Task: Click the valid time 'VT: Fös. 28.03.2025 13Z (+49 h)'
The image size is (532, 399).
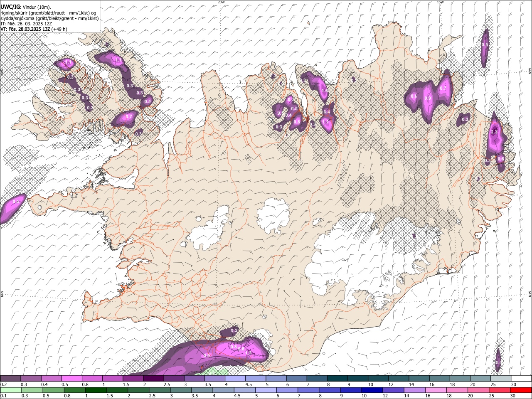Action: click(34, 29)
